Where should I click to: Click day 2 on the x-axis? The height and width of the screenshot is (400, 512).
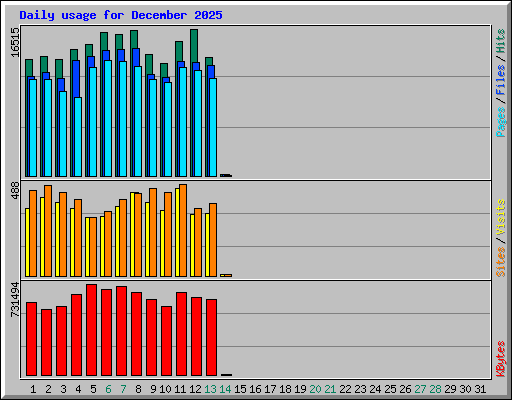tap(48, 389)
